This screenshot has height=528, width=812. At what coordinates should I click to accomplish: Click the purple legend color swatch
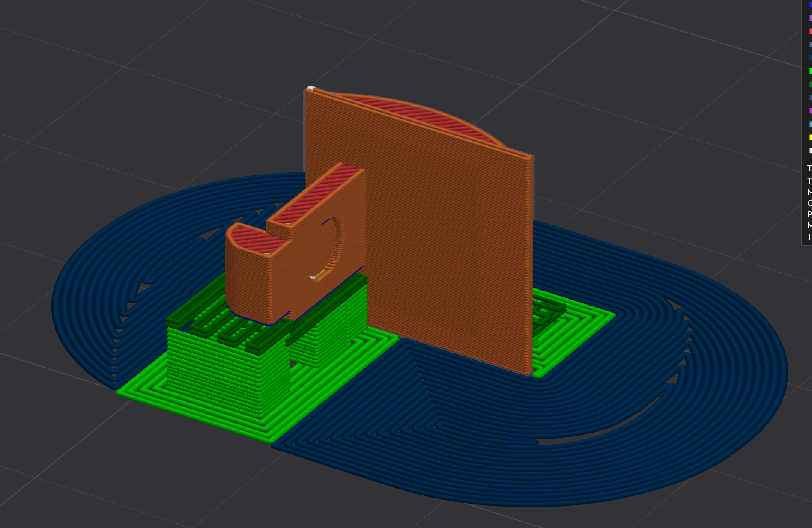(x=810, y=18)
